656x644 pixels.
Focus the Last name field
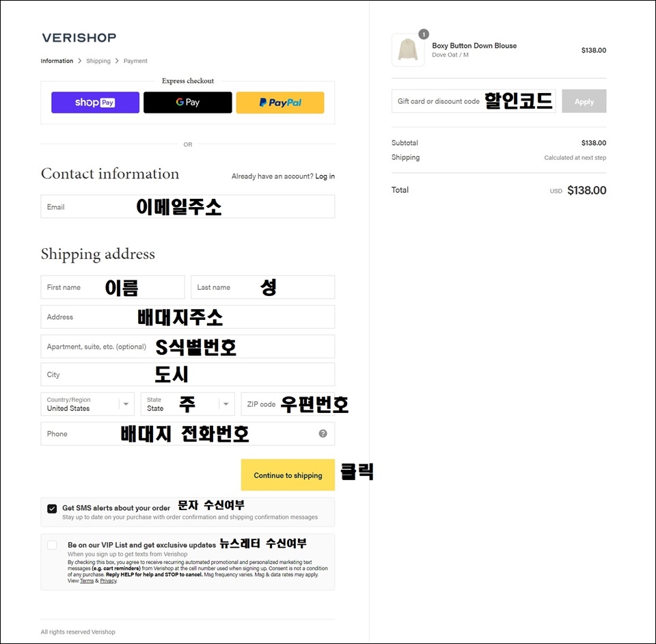[262, 287]
